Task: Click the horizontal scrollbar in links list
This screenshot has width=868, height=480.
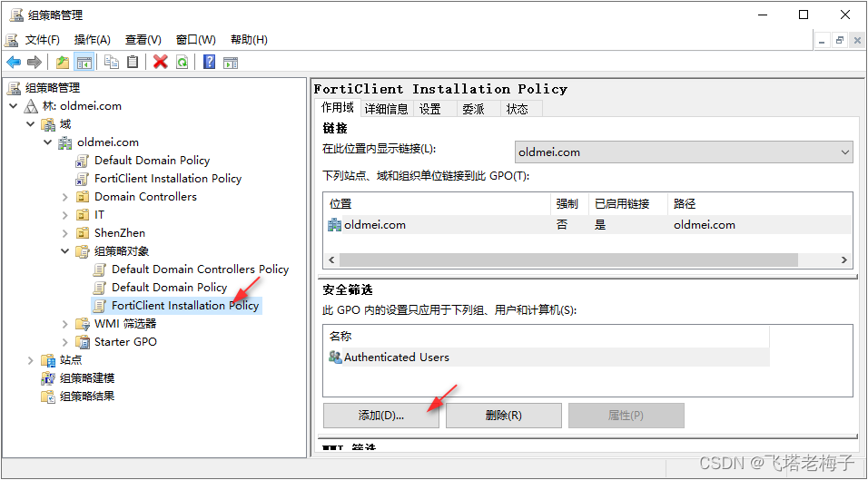Action: point(568,260)
